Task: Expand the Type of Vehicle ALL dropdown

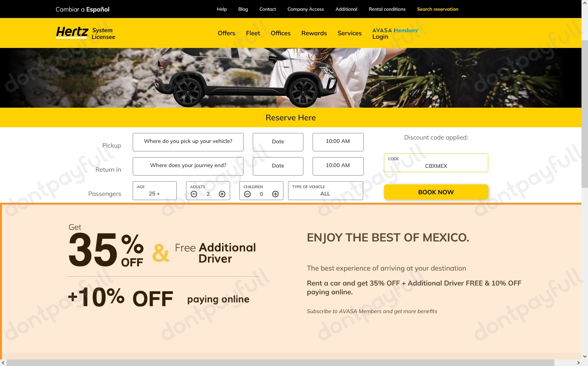Action: [325, 190]
